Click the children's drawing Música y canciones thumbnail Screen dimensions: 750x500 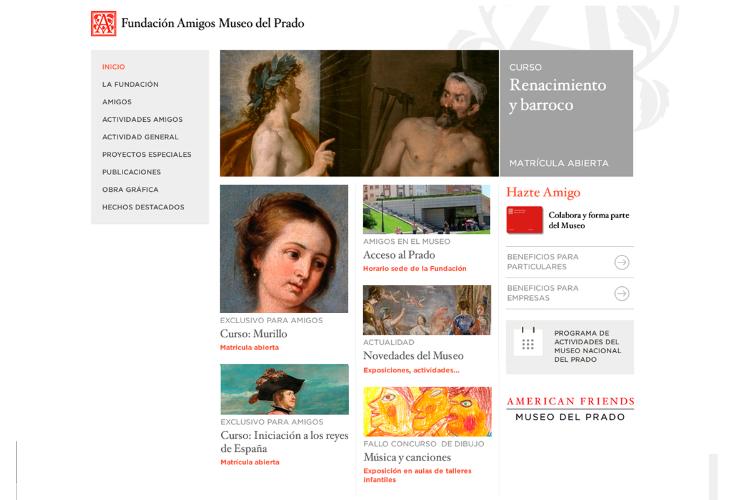click(427, 411)
